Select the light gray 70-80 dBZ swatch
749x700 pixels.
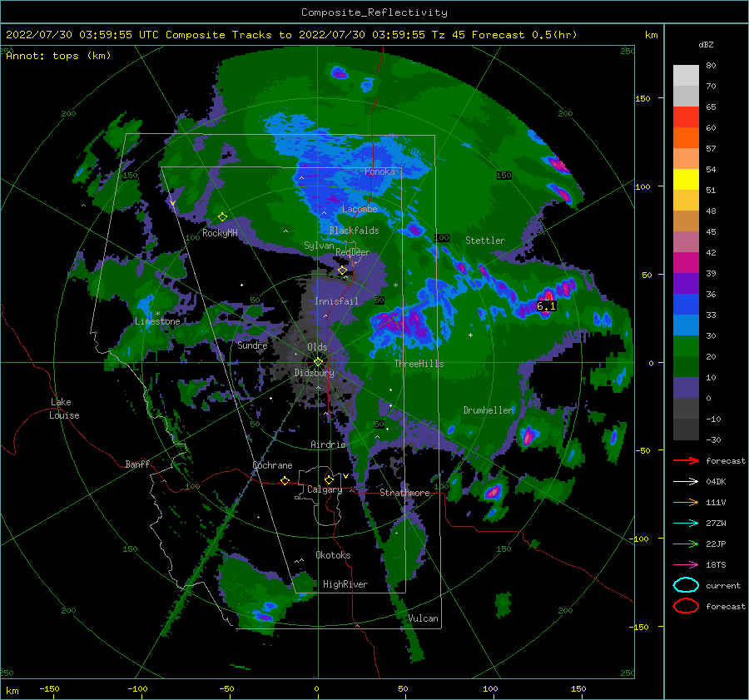point(686,76)
